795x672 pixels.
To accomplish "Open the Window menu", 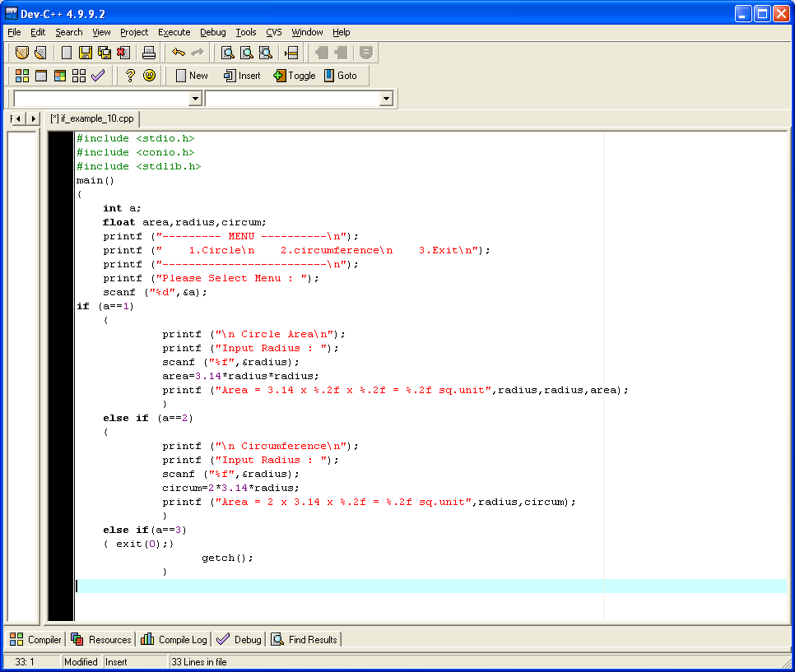I will point(307,32).
